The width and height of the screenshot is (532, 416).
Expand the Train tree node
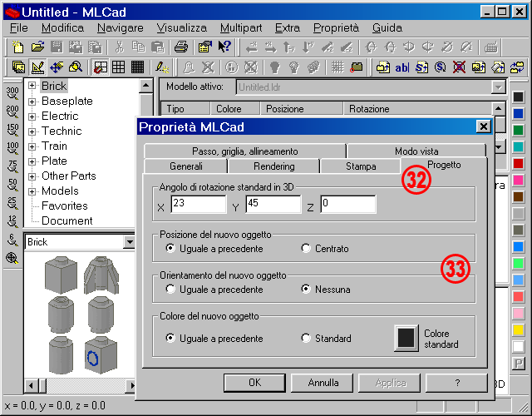pos(32,146)
